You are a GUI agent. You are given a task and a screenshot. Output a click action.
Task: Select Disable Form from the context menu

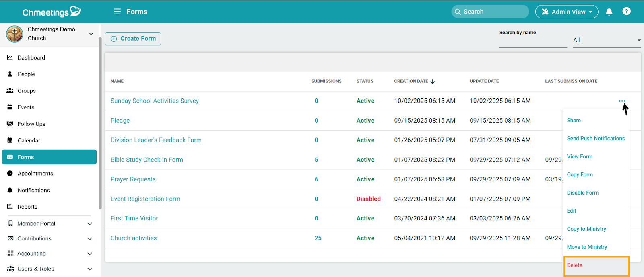pos(582,193)
